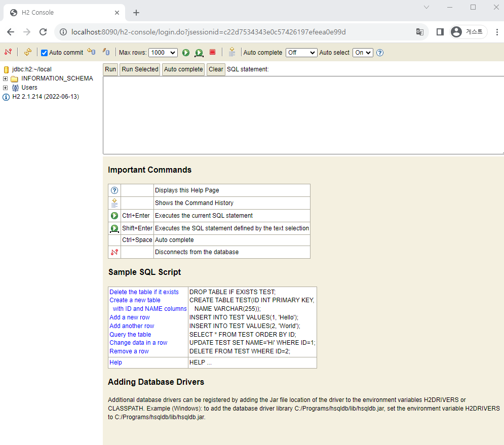The image size is (504, 445).
Task: Click the Translate page icon in the address bar
Action: (420, 32)
